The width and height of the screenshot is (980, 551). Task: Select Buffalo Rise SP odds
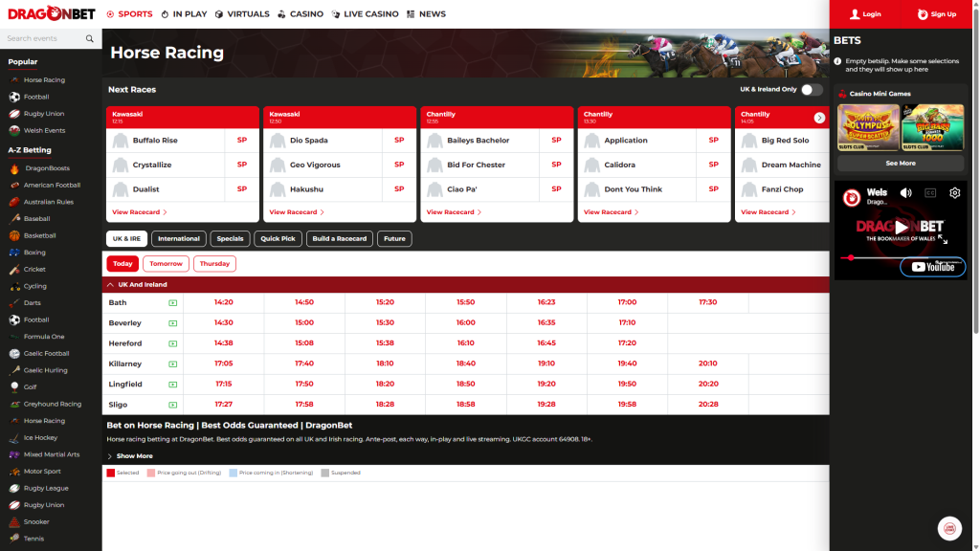(242, 141)
